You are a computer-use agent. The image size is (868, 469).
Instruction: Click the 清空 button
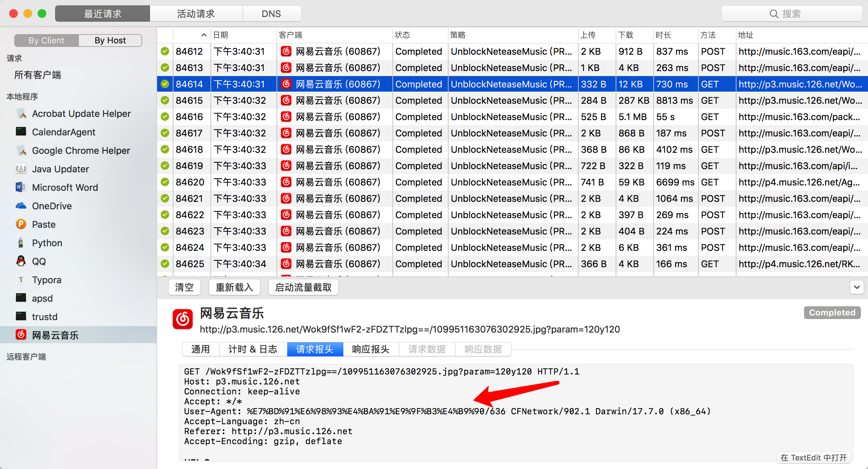pyautogui.click(x=184, y=287)
